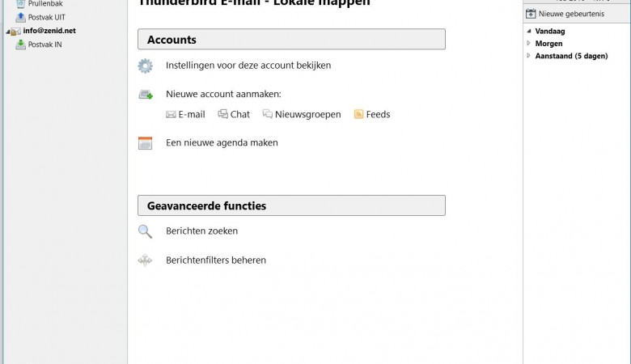Viewport: 631px width, 364px height.
Task: Click the gear icon for account settings
Action: click(x=145, y=66)
